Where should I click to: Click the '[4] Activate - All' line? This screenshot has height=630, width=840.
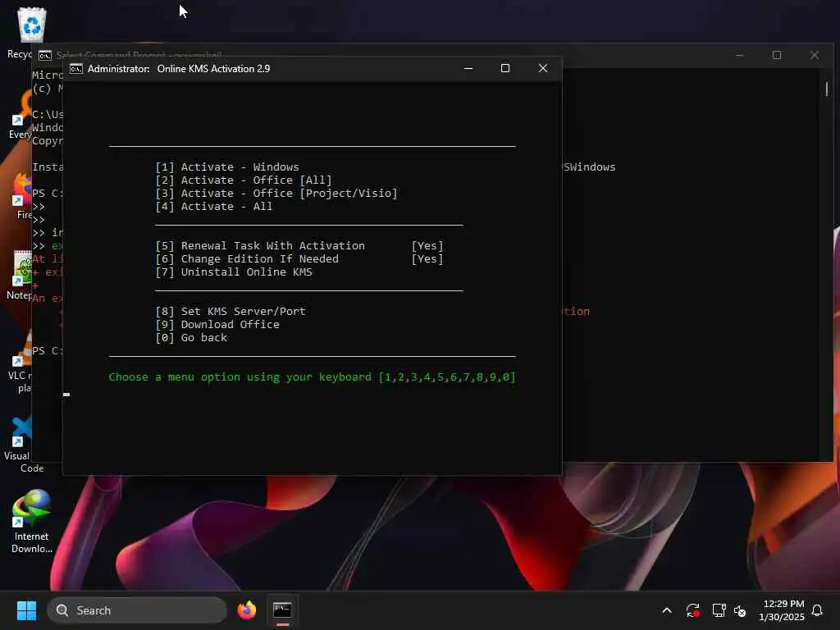[x=214, y=206]
